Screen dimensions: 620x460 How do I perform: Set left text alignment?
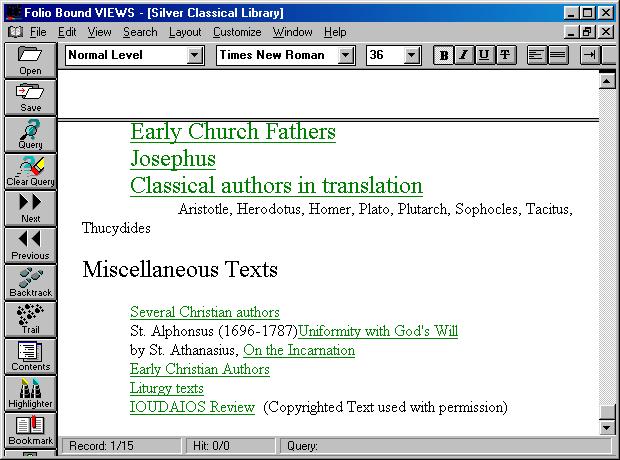click(x=537, y=55)
